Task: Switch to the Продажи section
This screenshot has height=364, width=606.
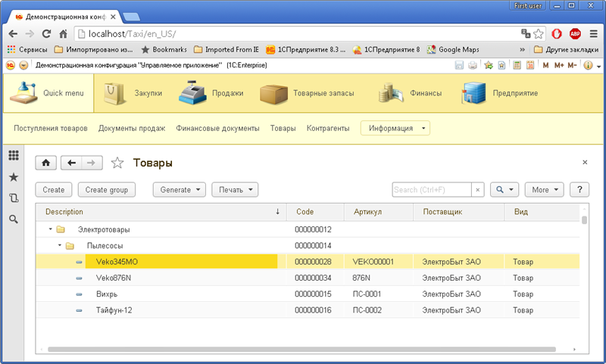Action: click(x=211, y=94)
